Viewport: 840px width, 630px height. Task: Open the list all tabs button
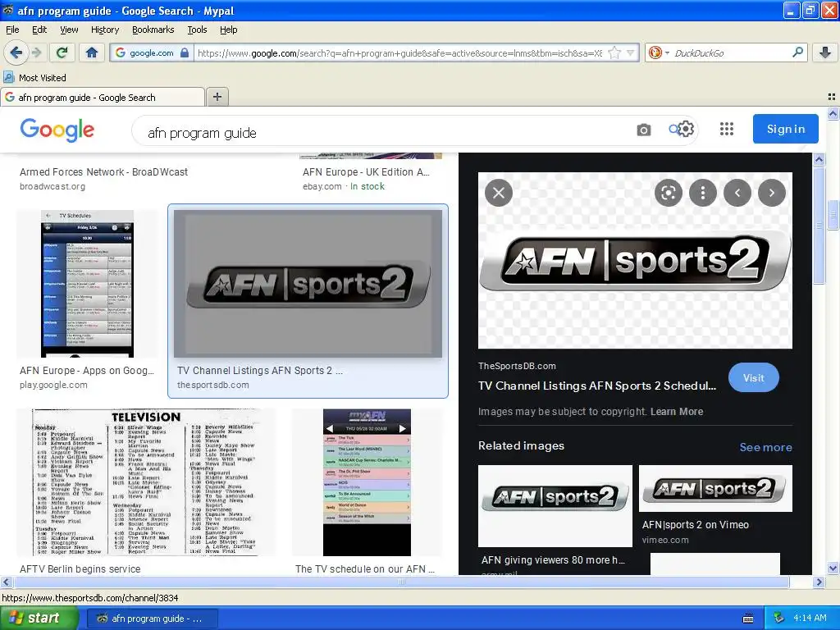(831, 97)
